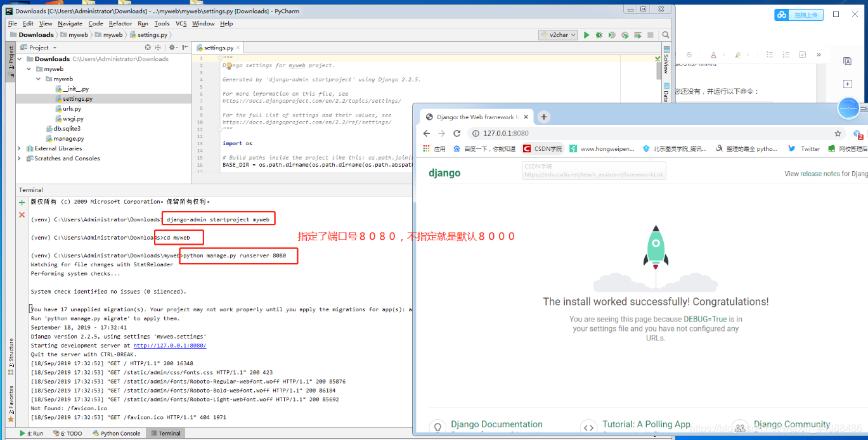This screenshot has height=440, width=868.
Task: Open Search Everywhere magnifier in PyCharm
Action: click(666, 35)
